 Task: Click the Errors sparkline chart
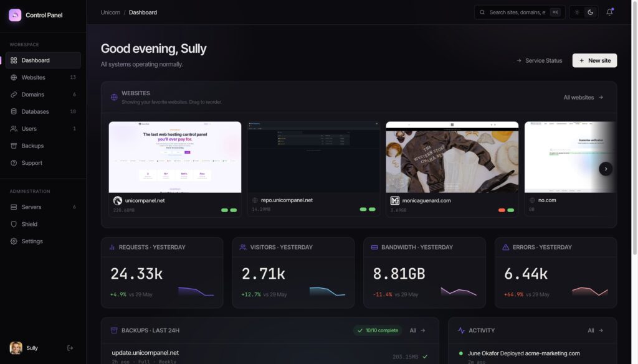pyautogui.click(x=590, y=291)
